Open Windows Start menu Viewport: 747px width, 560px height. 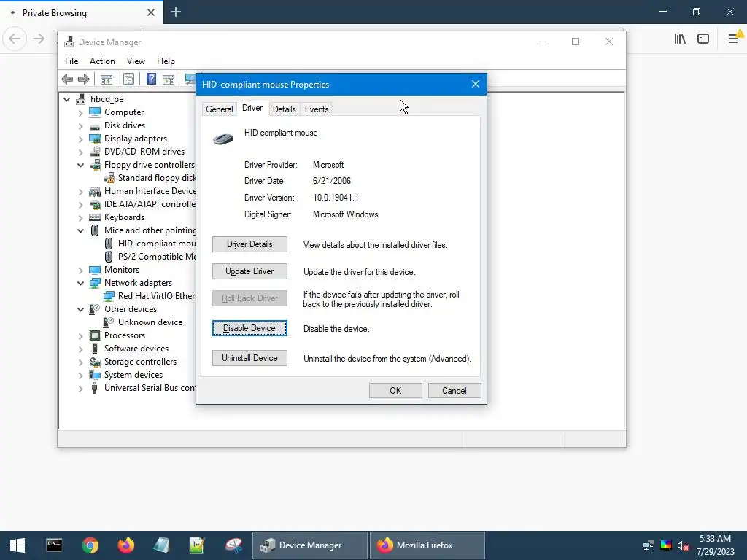18,545
